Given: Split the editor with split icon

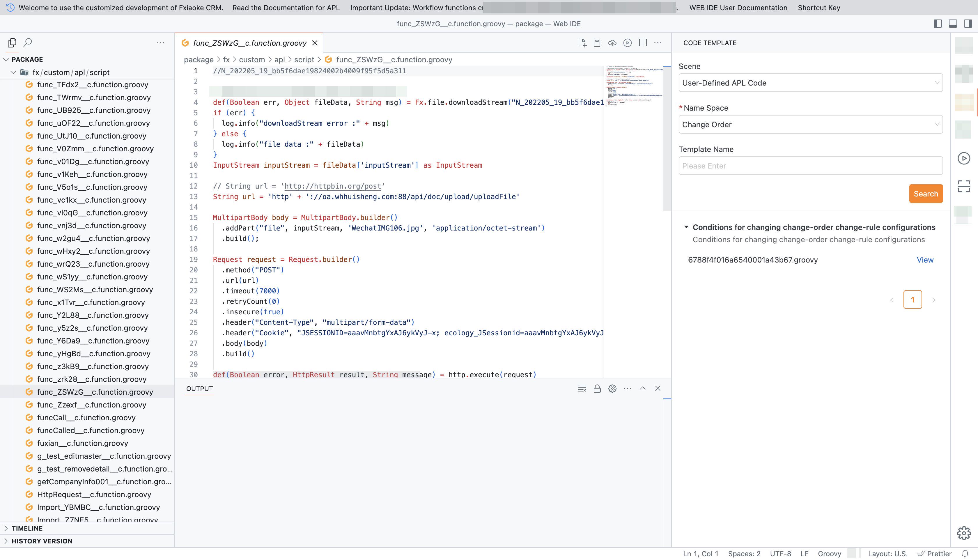Looking at the screenshot, I should pos(643,43).
